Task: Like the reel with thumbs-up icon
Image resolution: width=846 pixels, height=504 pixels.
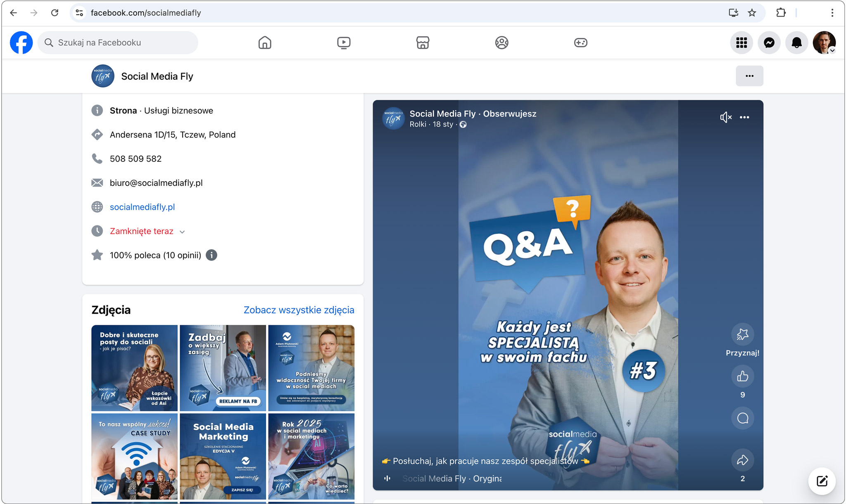Action: [742, 376]
